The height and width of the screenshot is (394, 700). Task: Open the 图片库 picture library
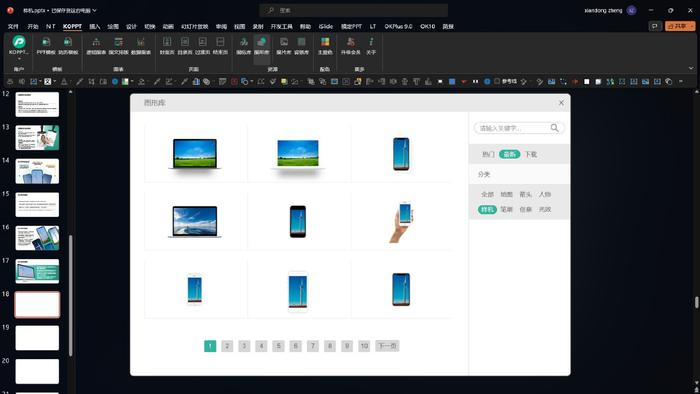point(283,46)
